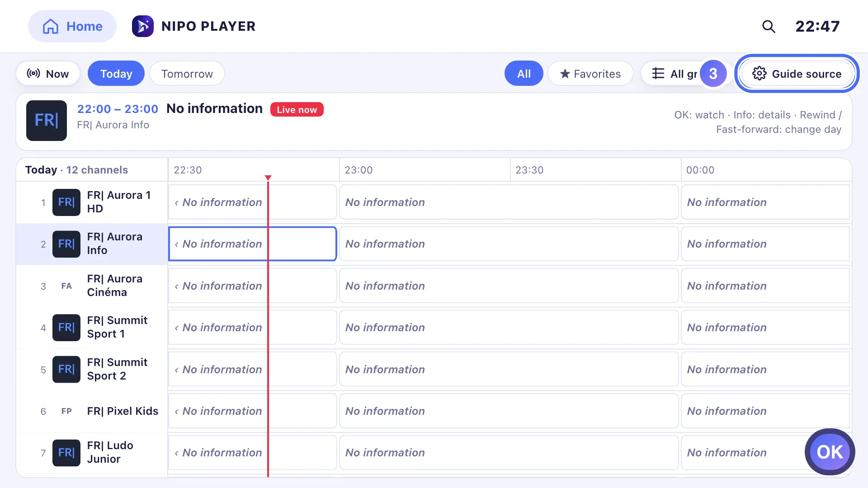Click the FP logo for Pixel Kids
868x488 pixels.
[66, 411]
